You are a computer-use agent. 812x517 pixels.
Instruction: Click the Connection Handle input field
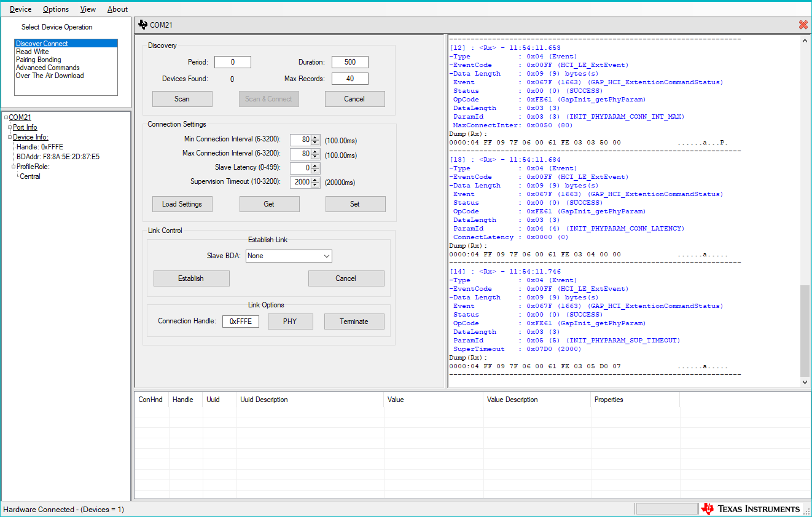(240, 321)
